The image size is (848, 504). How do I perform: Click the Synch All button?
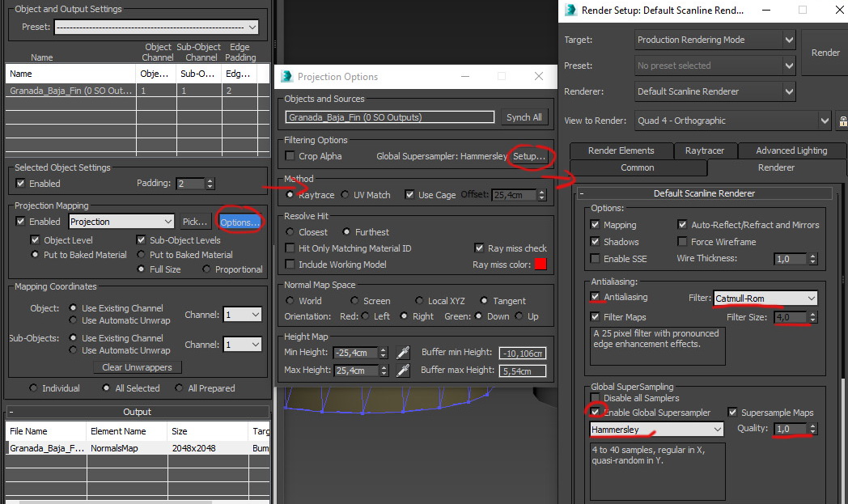[524, 116]
